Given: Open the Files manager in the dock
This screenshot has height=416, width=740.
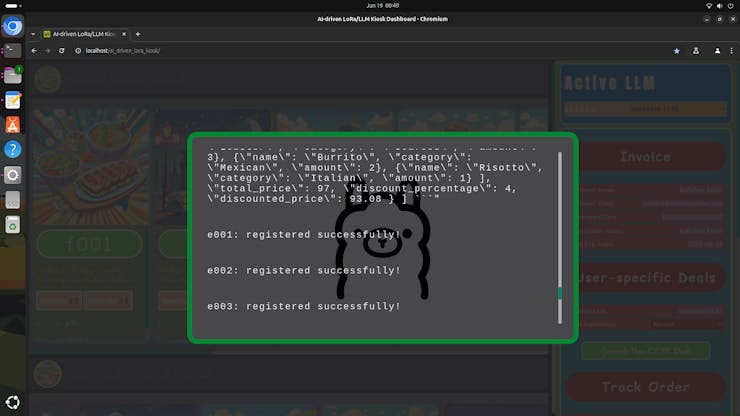Looking at the screenshot, I should 13,75.
